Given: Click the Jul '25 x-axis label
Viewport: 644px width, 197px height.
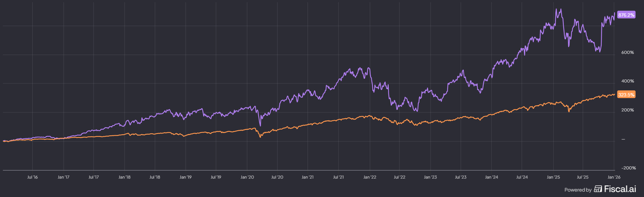Looking at the screenshot, I should coord(583,177).
